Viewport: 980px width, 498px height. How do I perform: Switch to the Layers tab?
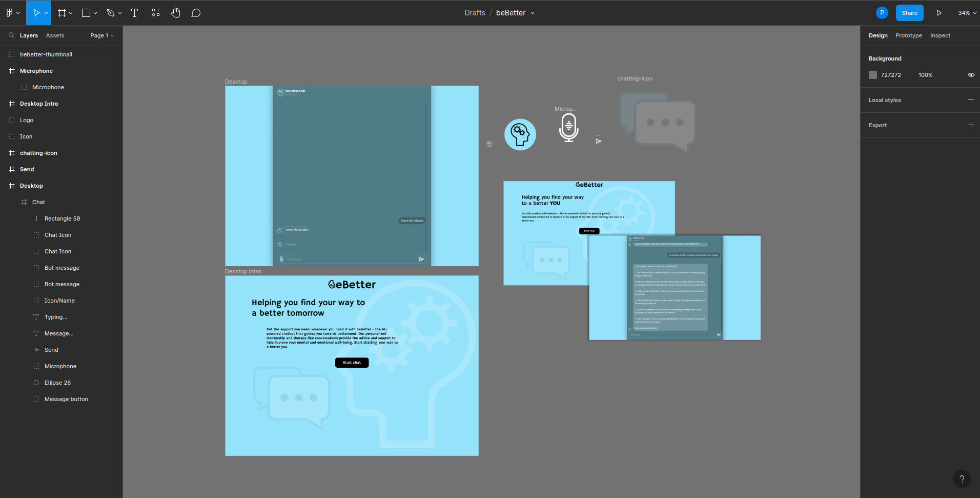point(29,35)
